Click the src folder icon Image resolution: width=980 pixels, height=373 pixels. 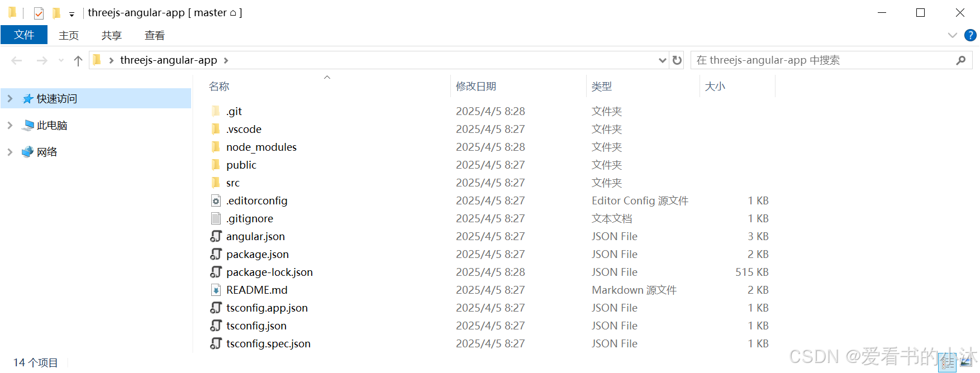coord(216,183)
